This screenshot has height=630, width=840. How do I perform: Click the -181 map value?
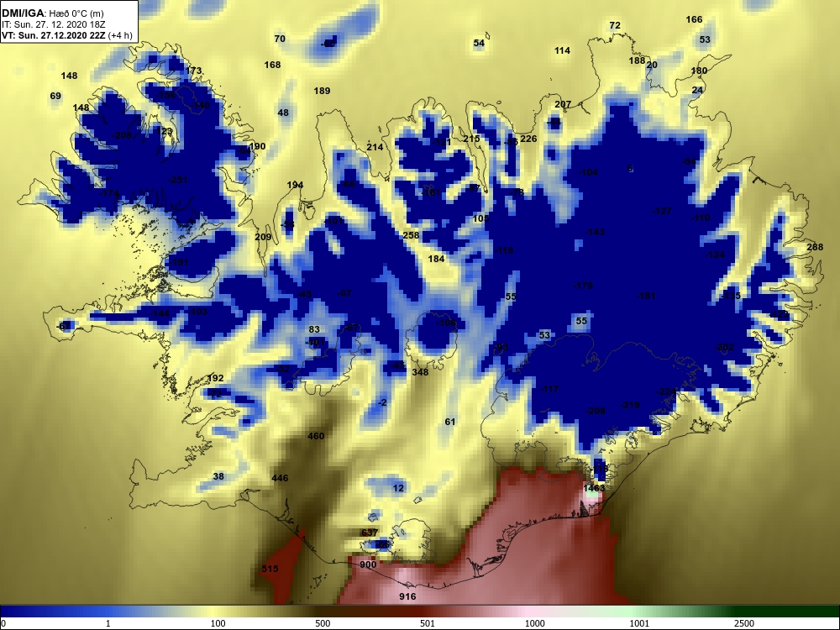point(645,296)
